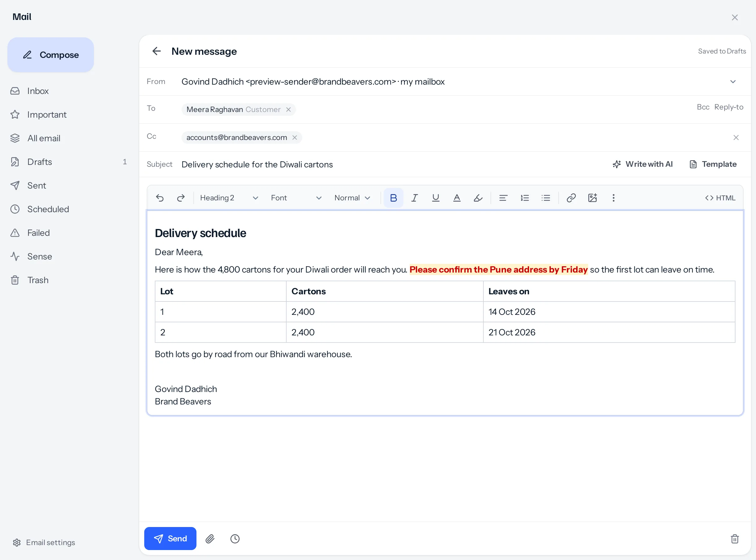Add a Bcc recipient field

coord(703,107)
